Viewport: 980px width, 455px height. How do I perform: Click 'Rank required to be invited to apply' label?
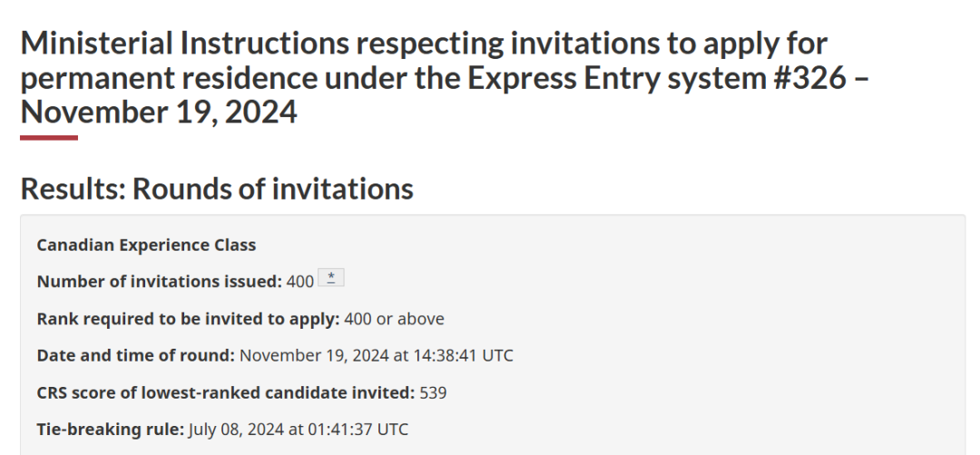pyautogui.click(x=188, y=319)
